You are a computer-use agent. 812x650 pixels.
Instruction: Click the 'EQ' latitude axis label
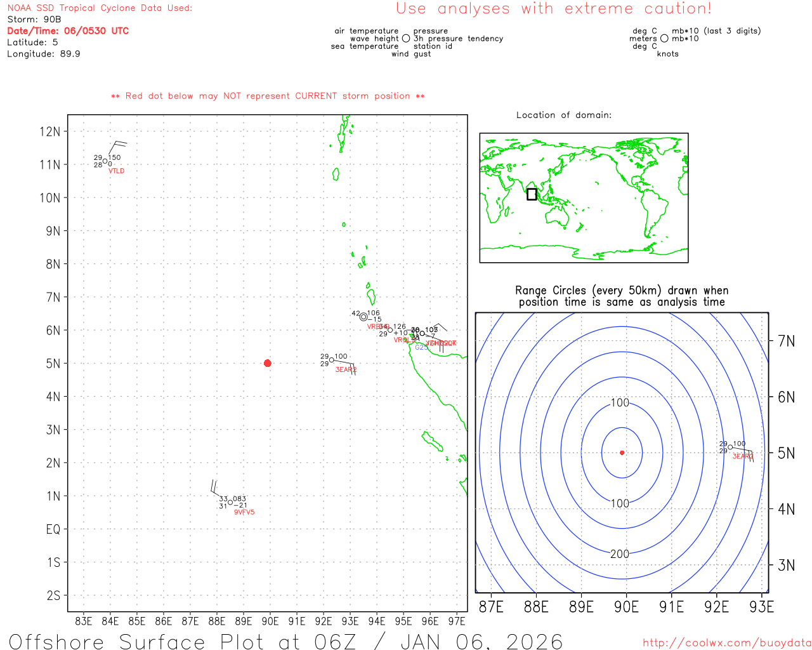[53, 529]
